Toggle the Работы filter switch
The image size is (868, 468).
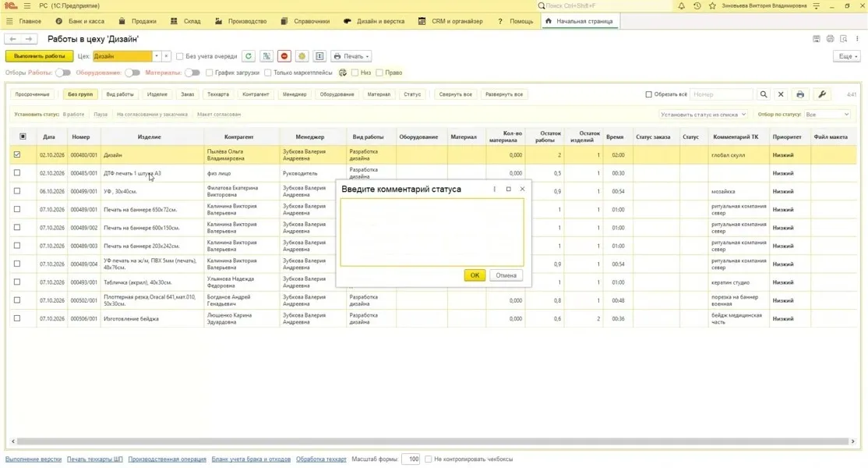(x=63, y=73)
